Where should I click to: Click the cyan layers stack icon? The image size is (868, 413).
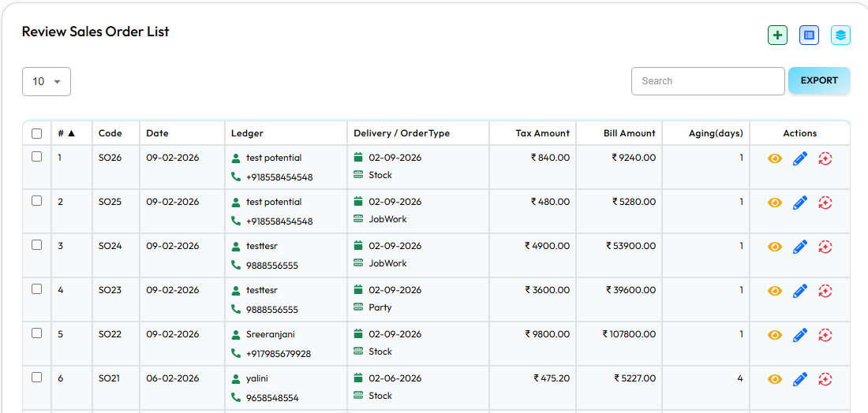840,35
